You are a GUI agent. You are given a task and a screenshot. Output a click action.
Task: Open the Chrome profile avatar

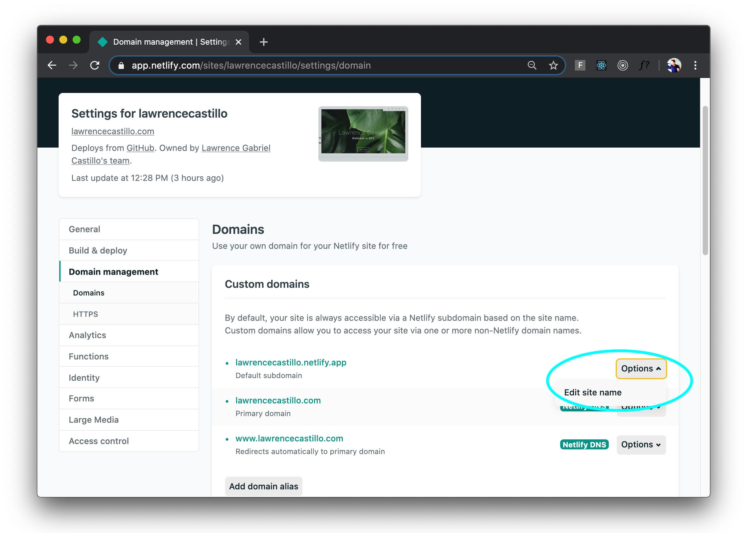[x=675, y=65]
